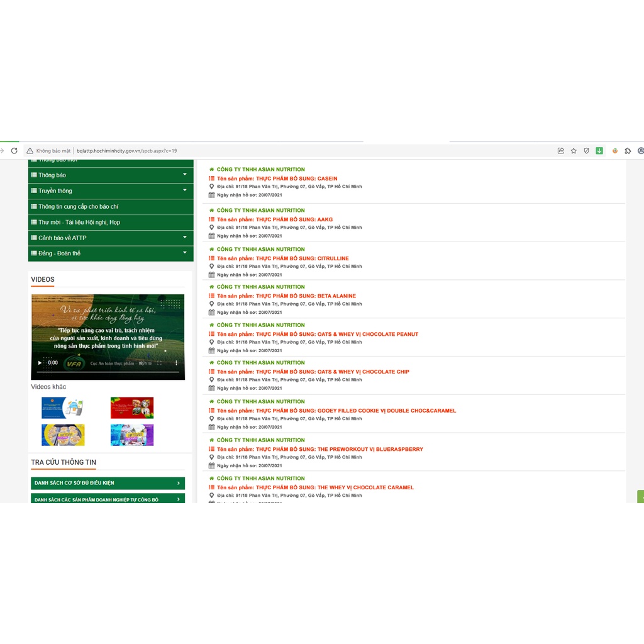Click the list icon beside BETA ALANINE product
Viewport: 644px width, 644px height.
[211, 296]
